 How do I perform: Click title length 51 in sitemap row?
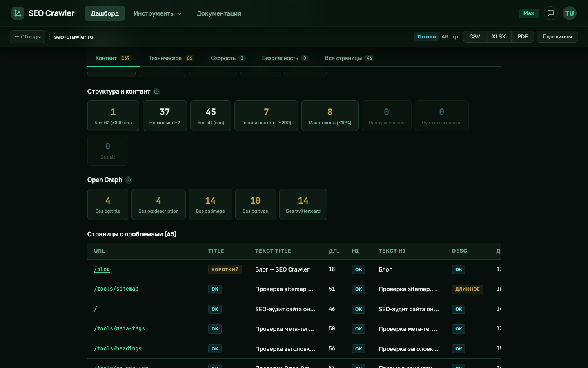332,289
